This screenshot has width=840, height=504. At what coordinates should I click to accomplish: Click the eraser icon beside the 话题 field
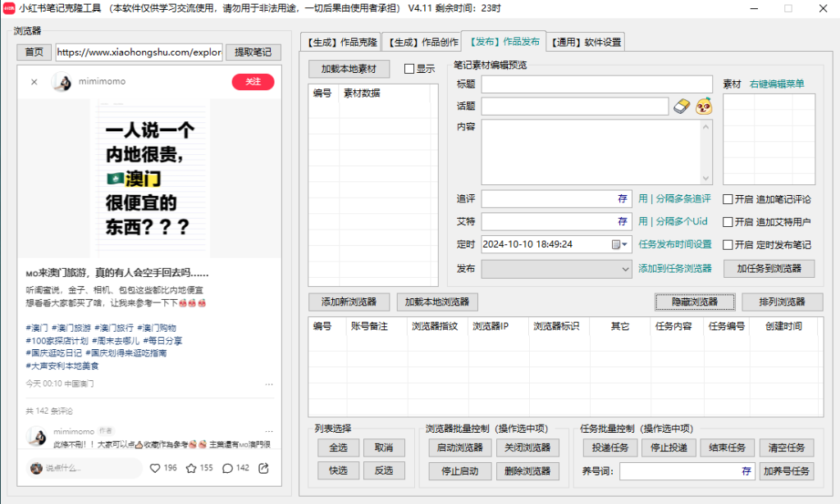click(682, 107)
